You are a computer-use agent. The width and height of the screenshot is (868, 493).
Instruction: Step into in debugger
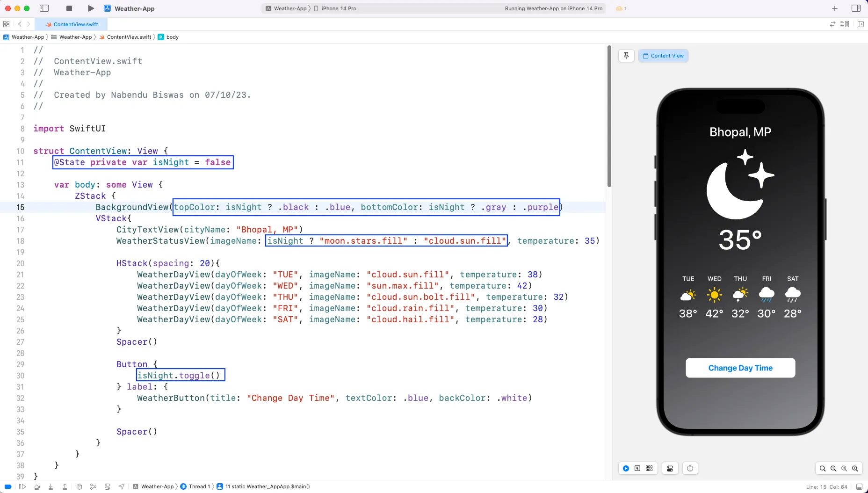[51, 486]
